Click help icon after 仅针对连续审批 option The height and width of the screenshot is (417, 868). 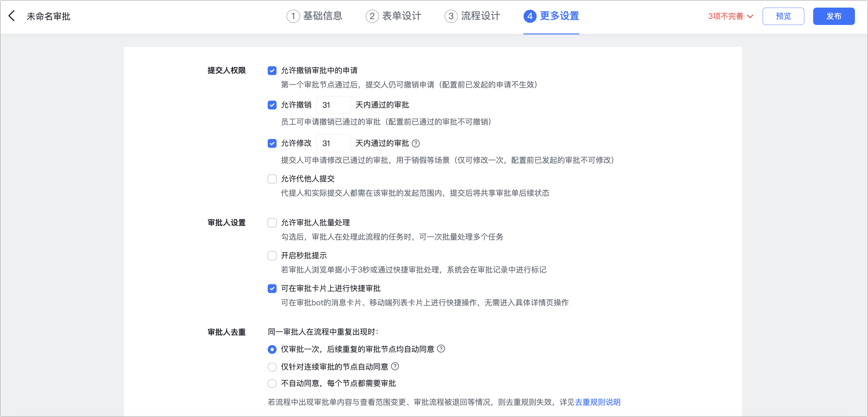395,366
